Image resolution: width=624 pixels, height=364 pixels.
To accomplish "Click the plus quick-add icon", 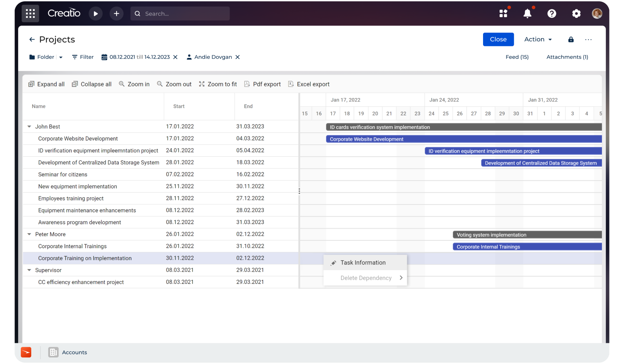I will 116,14.
